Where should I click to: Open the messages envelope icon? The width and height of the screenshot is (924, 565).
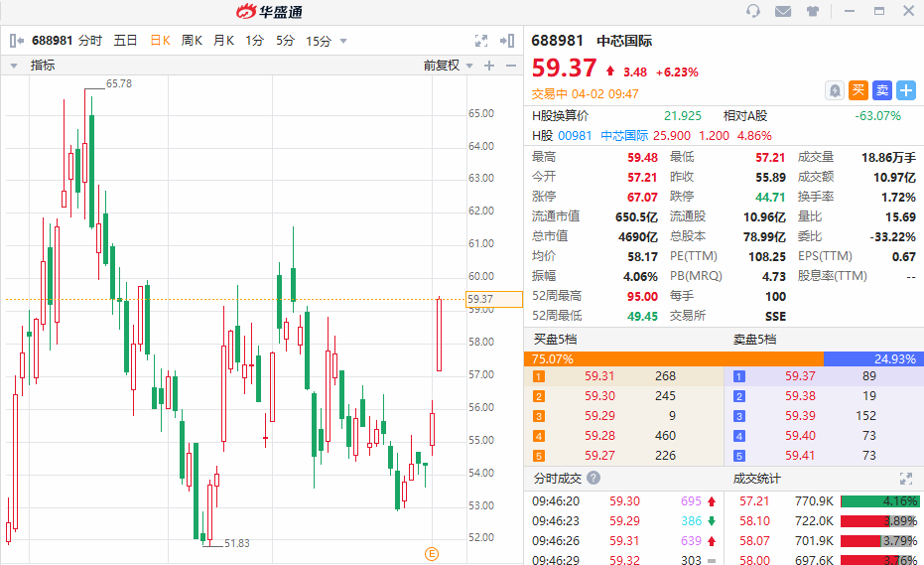782,11
